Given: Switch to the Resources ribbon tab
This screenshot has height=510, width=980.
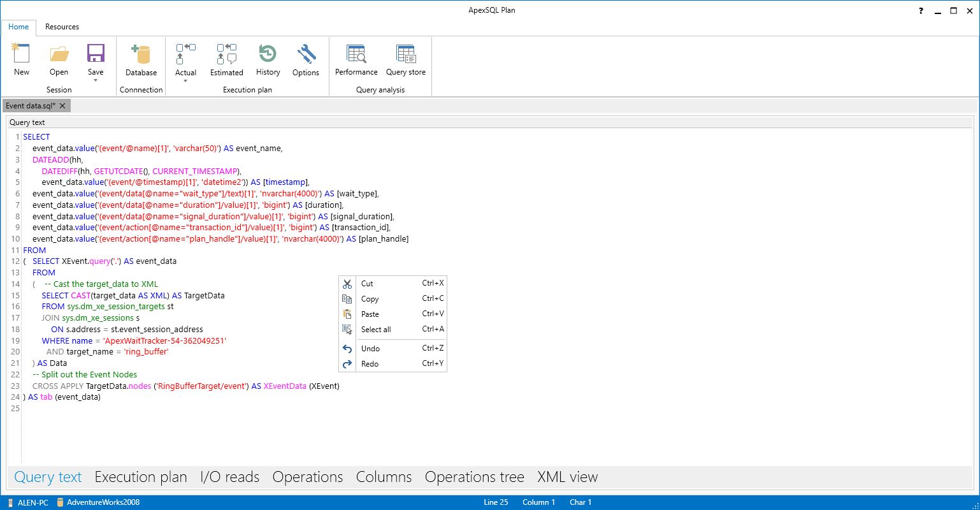Looking at the screenshot, I should [62, 27].
